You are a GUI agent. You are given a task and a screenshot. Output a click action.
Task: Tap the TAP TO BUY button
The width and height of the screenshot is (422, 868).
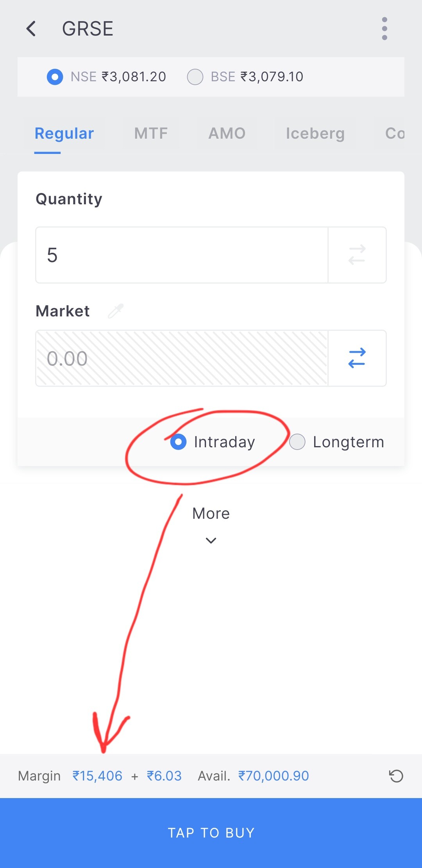(x=211, y=833)
